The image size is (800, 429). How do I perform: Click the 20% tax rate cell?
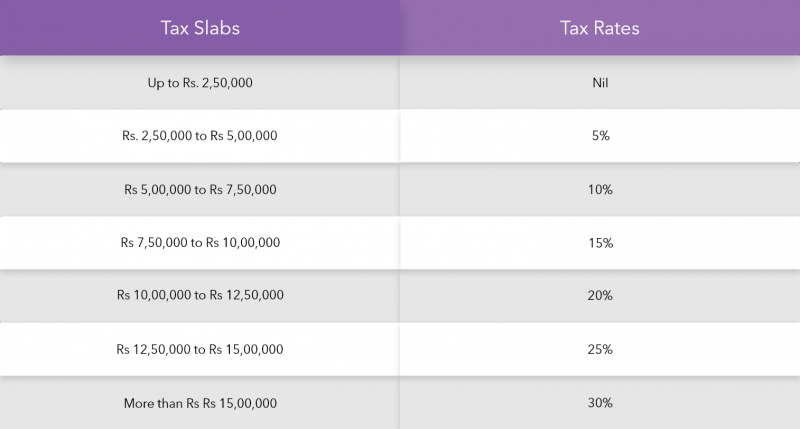tap(600, 295)
